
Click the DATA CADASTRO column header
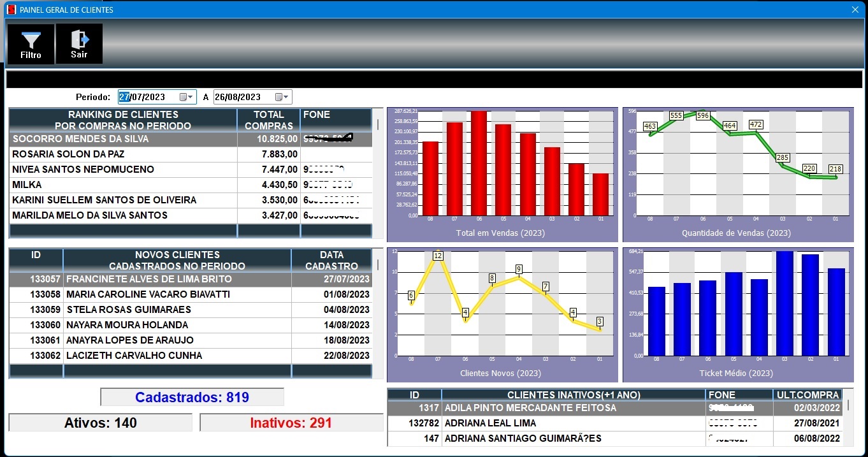pyautogui.click(x=331, y=261)
